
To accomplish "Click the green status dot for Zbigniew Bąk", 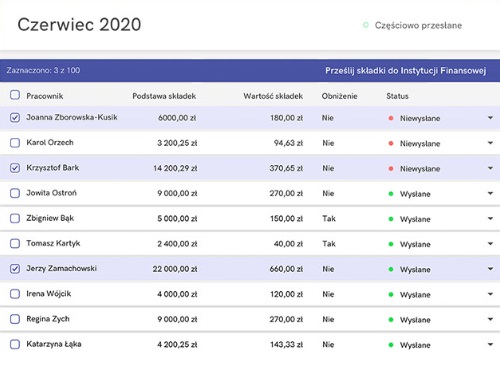I will (391, 219).
